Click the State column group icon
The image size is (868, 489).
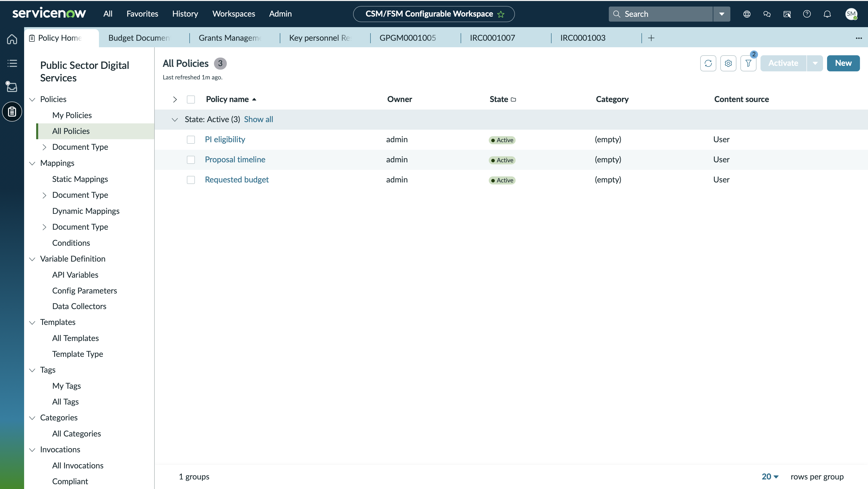coord(513,100)
